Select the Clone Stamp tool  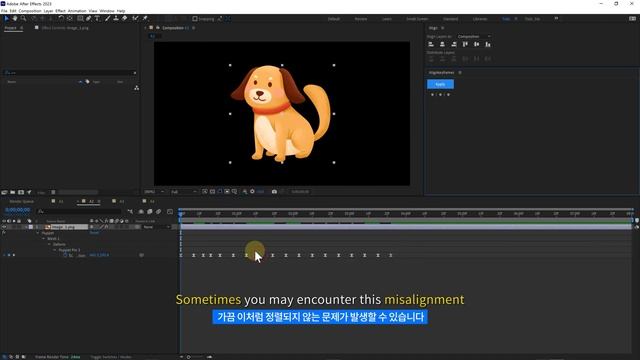116,18
